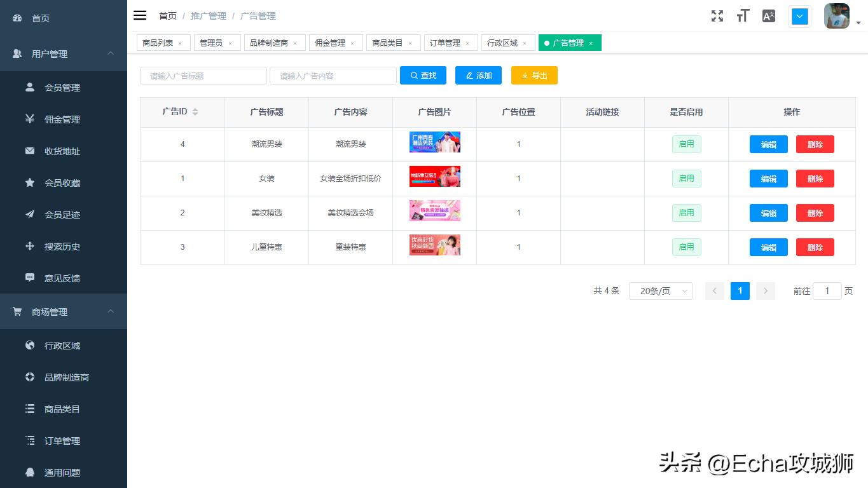Viewport: 868px width, 488px height.
Task: Enter fullscreen mode via the expand icon
Action: point(717,16)
